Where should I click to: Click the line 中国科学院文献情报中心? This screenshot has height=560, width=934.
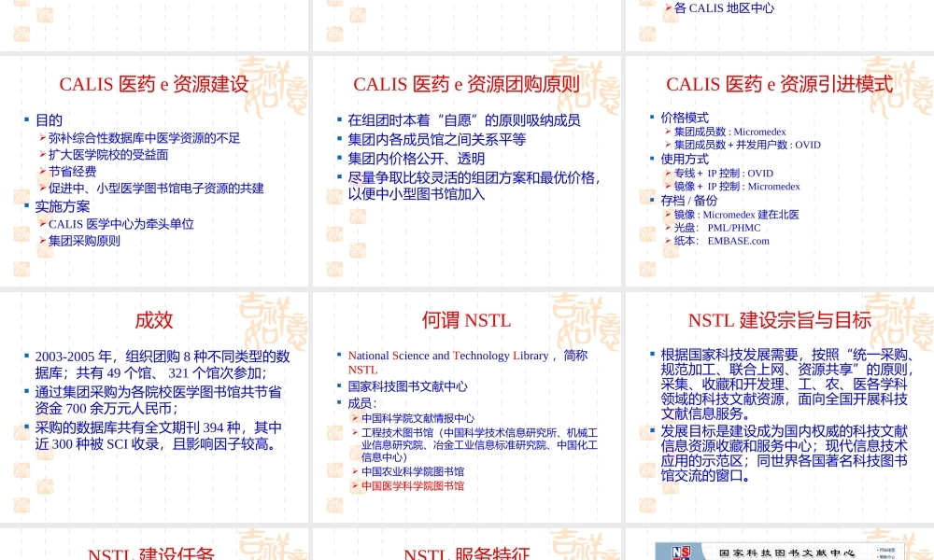417,418
